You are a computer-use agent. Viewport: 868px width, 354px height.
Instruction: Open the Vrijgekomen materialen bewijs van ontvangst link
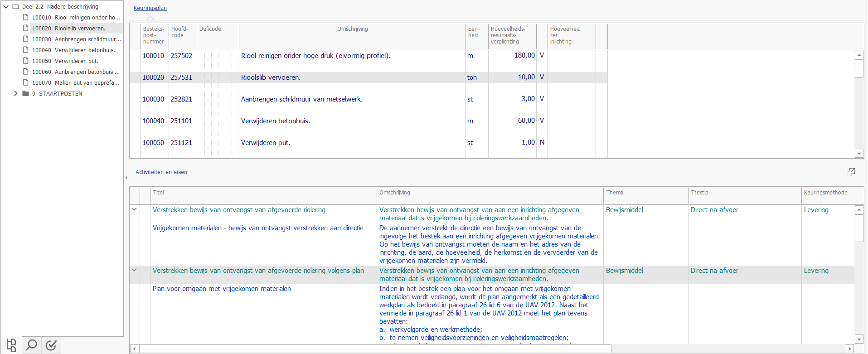coord(258,228)
